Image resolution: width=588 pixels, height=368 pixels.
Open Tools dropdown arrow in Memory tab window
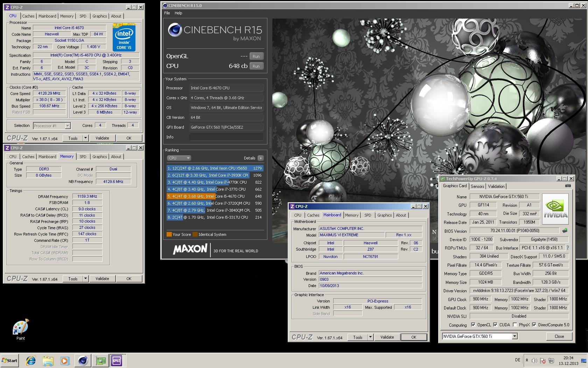pos(85,279)
